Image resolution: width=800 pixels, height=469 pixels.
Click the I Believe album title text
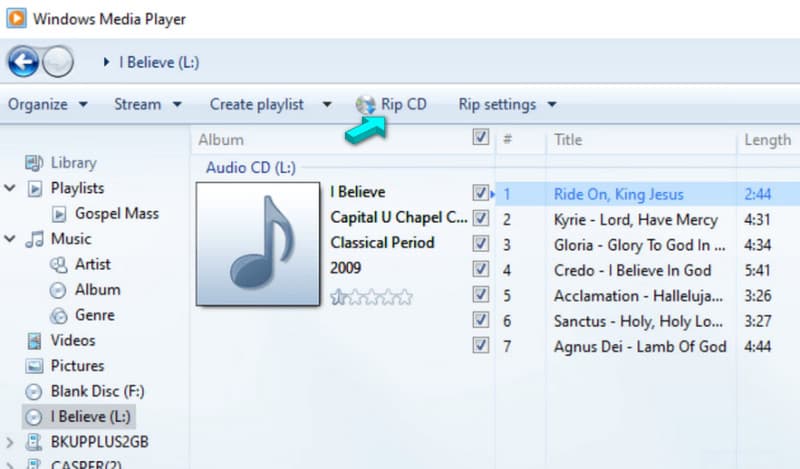pyautogui.click(x=358, y=192)
